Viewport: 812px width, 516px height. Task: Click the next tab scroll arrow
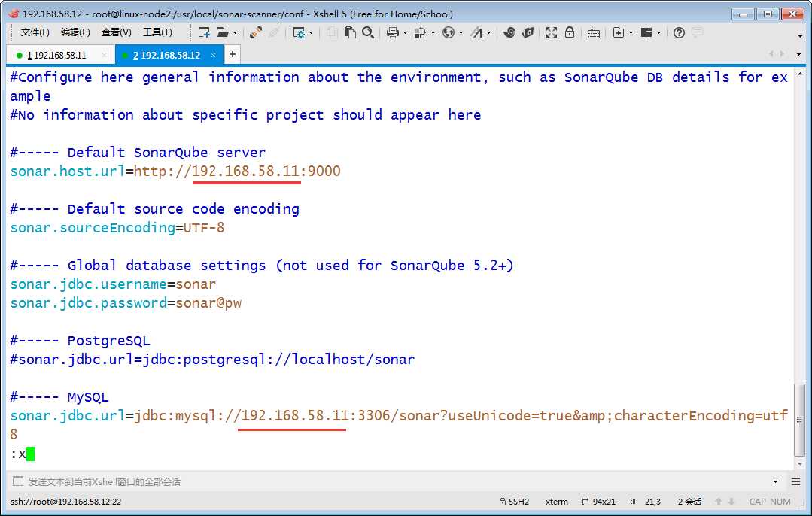click(x=782, y=54)
